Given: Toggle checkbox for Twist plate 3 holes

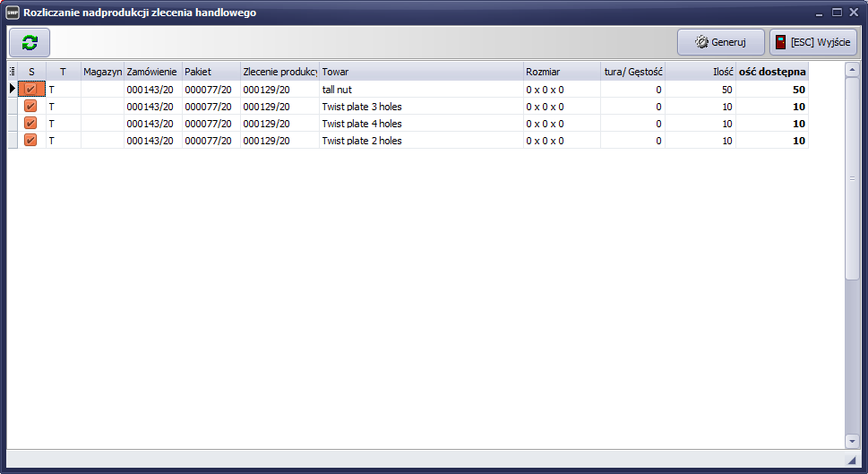Looking at the screenshot, I should [x=30, y=106].
